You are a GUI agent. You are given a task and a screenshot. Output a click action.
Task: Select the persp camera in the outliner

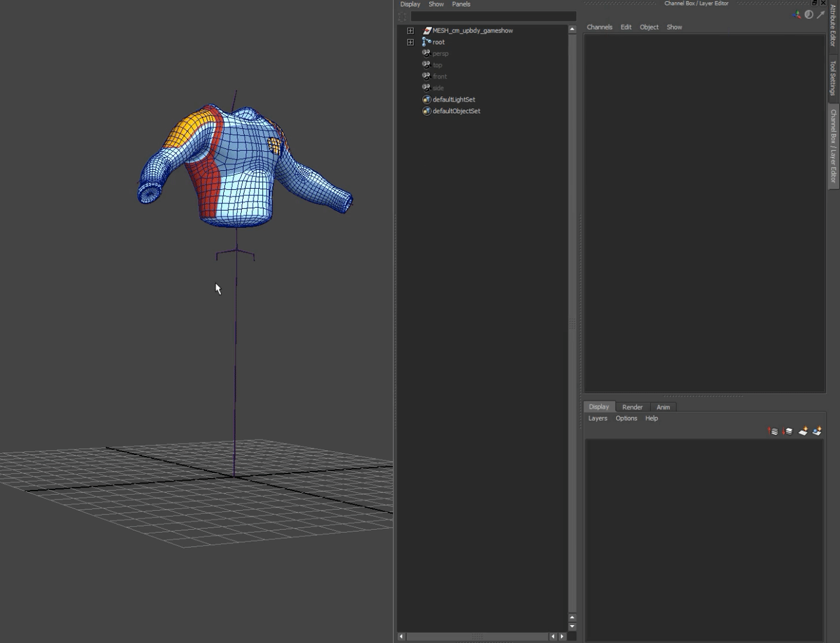[x=441, y=54]
